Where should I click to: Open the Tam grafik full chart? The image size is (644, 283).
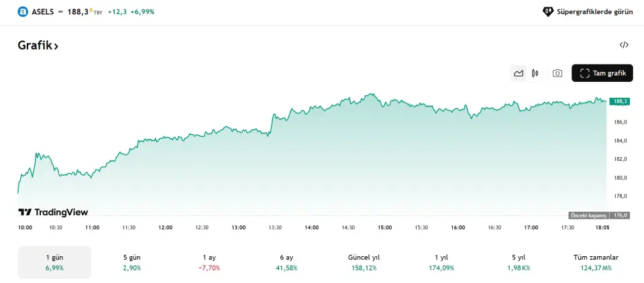pyautogui.click(x=602, y=73)
